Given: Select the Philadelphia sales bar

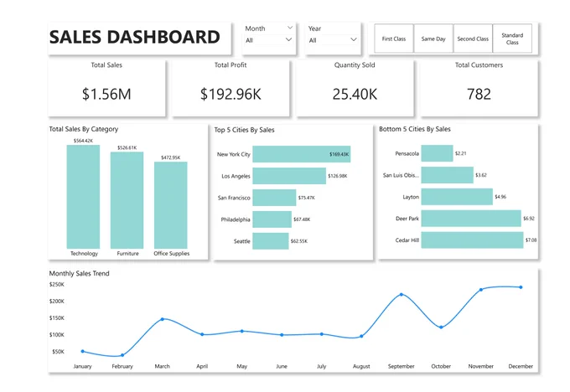Looking at the screenshot, I should [x=272, y=219].
